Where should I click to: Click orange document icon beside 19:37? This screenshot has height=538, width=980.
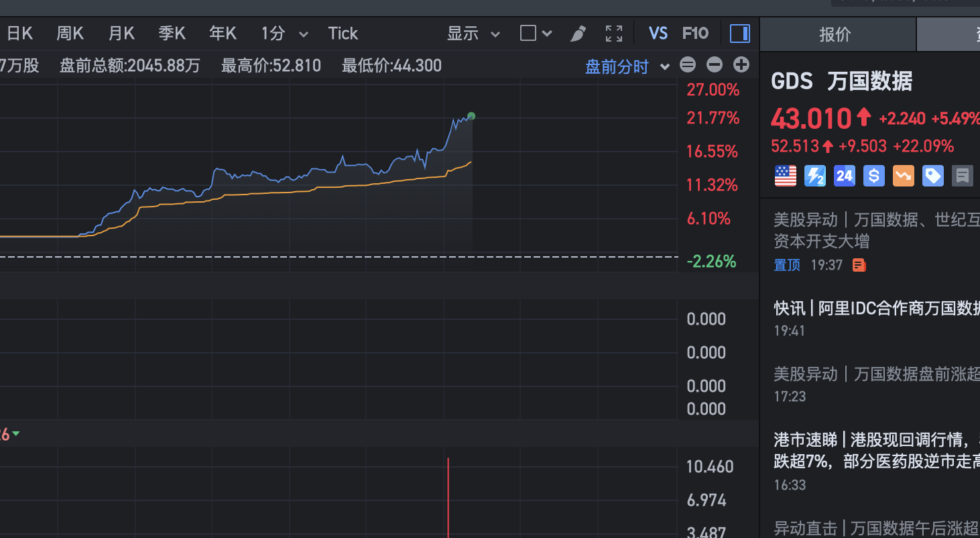859,265
